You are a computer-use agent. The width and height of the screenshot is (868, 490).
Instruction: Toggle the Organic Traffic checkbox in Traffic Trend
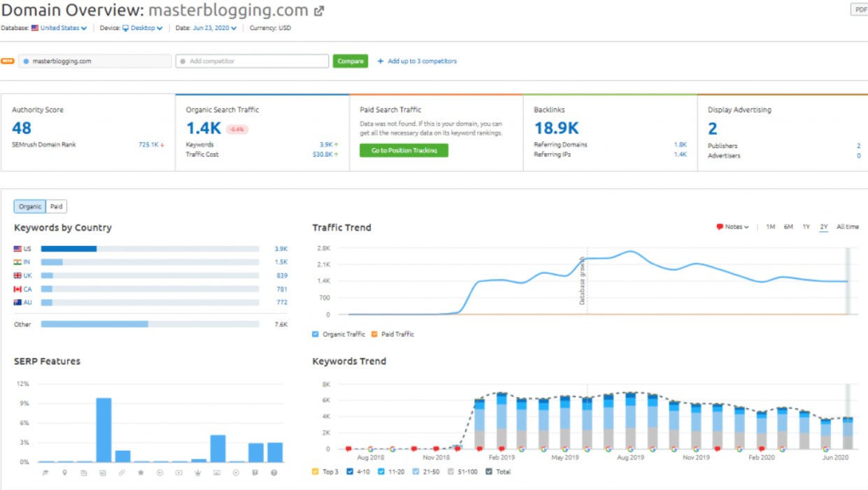click(316, 334)
